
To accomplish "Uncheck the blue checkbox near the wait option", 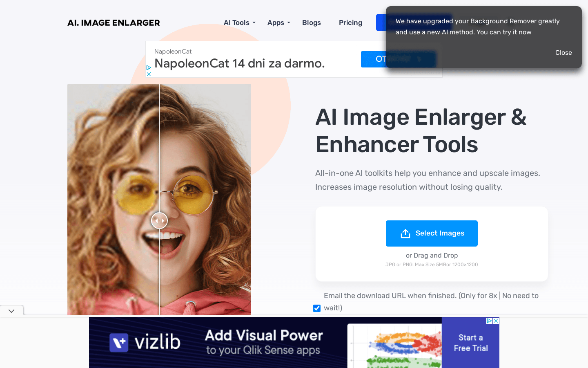I will (317, 308).
